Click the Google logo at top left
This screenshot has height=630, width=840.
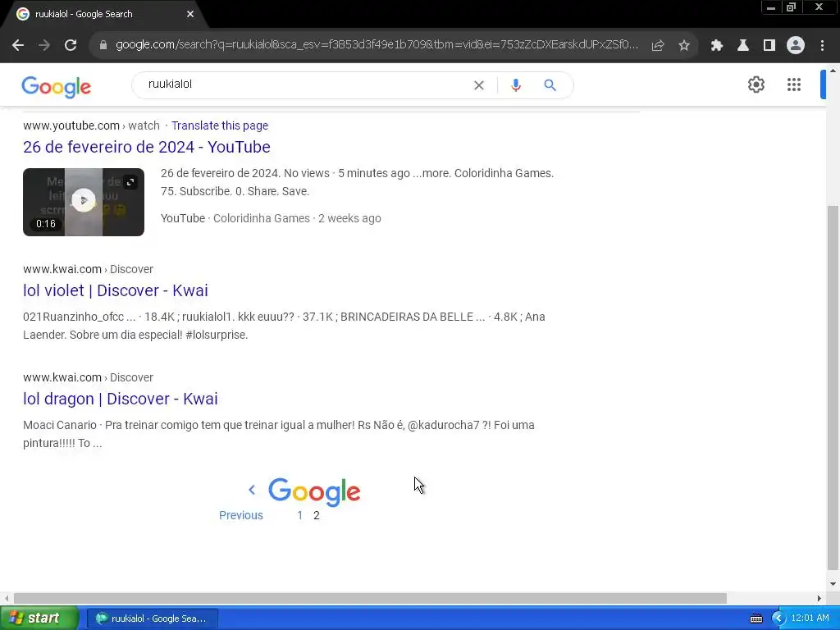click(57, 87)
